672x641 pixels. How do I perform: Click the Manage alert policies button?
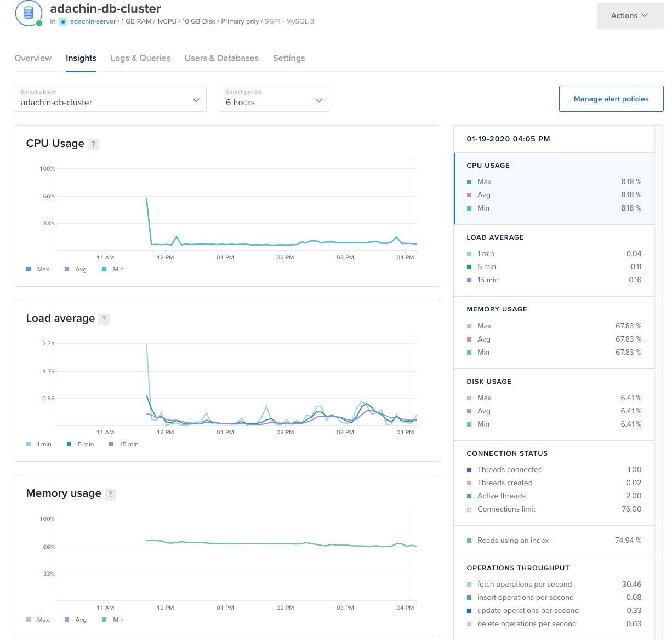click(611, 99)
